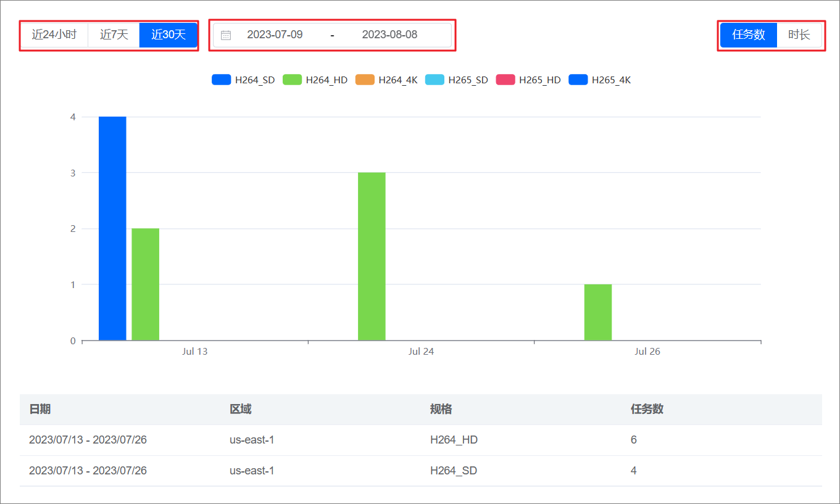This screenshot has height=504, width=840.
Task: Click the date cell in the H264_SD row
Action: [88, 471]
